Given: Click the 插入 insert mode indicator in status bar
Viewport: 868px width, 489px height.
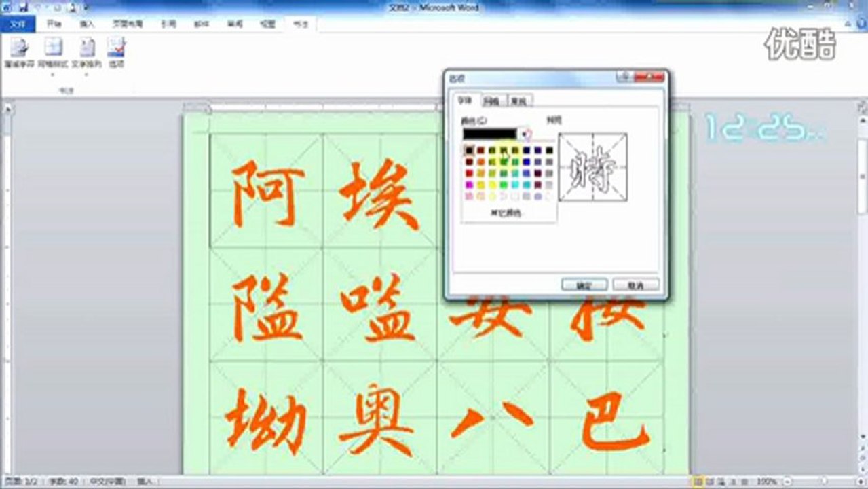Looking at the screenshot, I should tap(145, 481).
